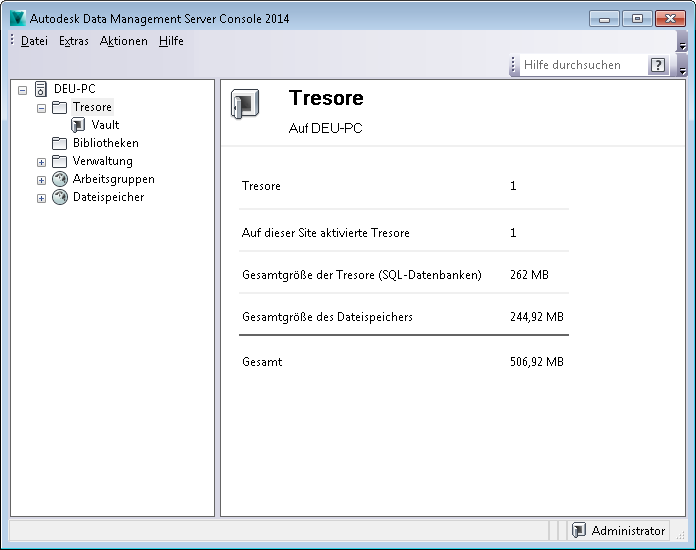This screenshot has height=550, width=696.
Task: Click the Administrator vault icon in status bar
Action: pyautogui.click(x=579, y=530)
